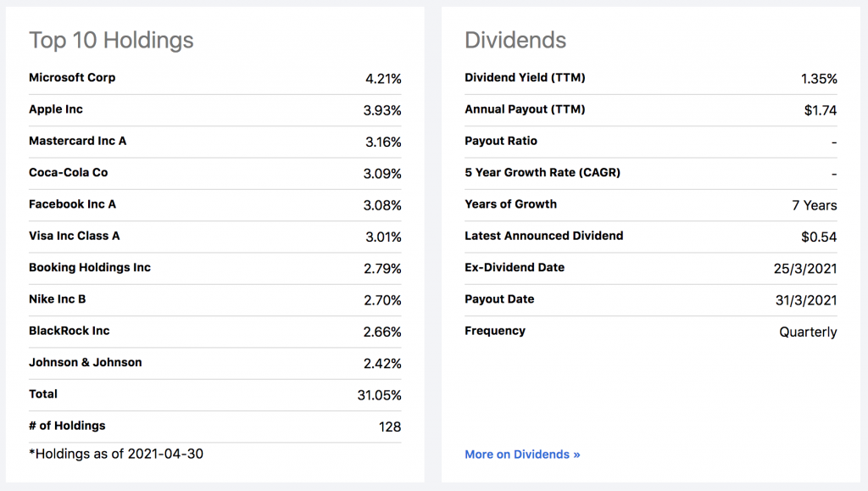Click the 31/3/2021 payout date
Viewport: 868px width, 491px height.
[806, 300]
